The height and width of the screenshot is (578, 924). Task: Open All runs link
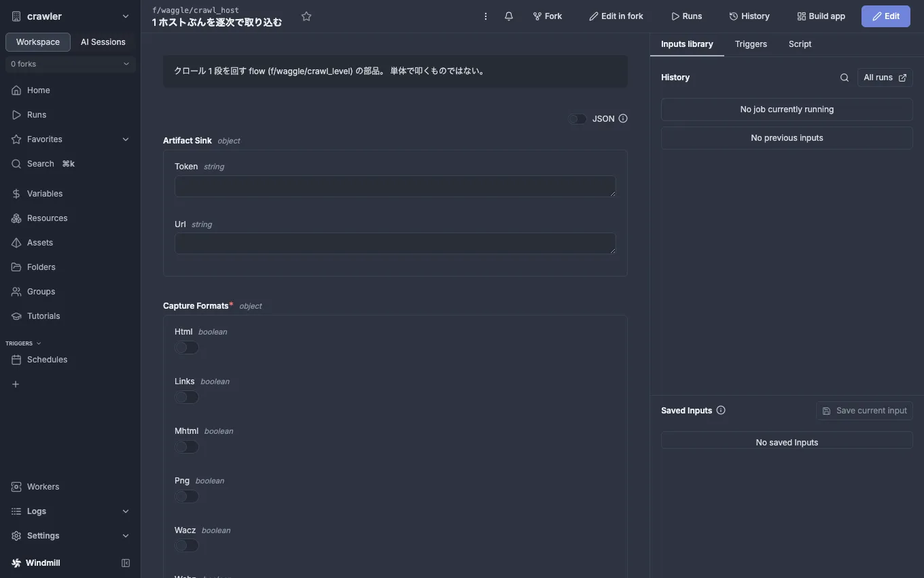(x=885, y=78)
